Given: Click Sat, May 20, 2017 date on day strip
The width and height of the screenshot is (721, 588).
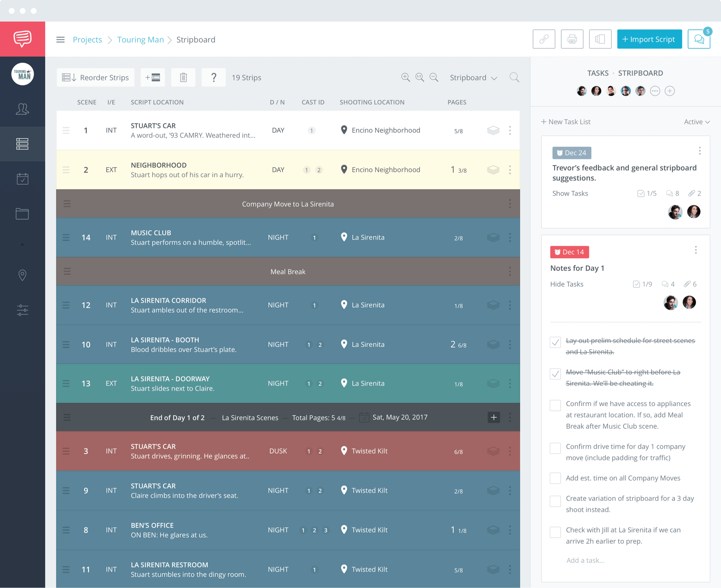Looking at the screenshot, I should [x=400, y=417].
